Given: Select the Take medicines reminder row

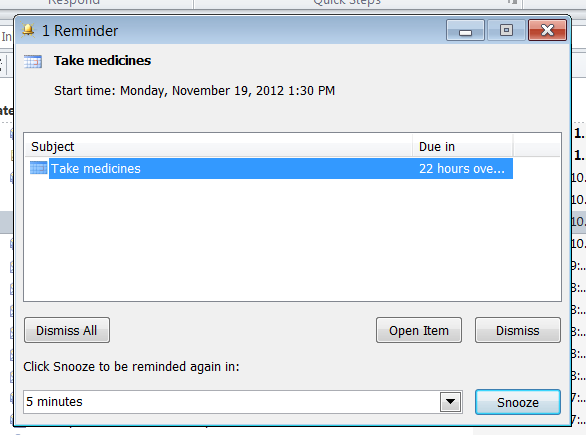Looking at the screenshot, I should pos(269,169).
